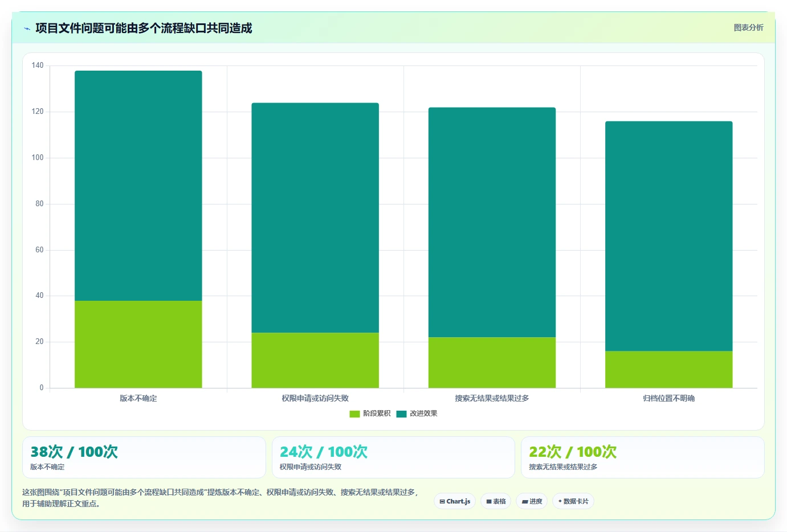This screenshot has height=532, width=787.
Task: Click the 版本不确定 x-axis label
Action: [x=138, y=398]
